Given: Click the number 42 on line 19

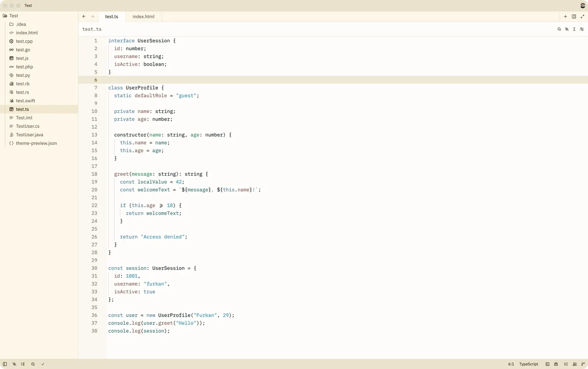Looking at the screenshot, I should (x=179, y=182).
